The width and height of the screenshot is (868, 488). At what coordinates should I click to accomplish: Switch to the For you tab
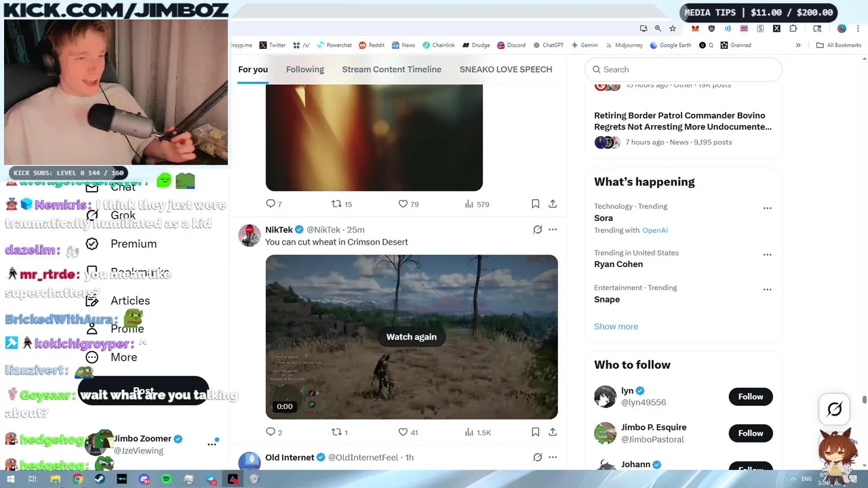tap(253, 69)
